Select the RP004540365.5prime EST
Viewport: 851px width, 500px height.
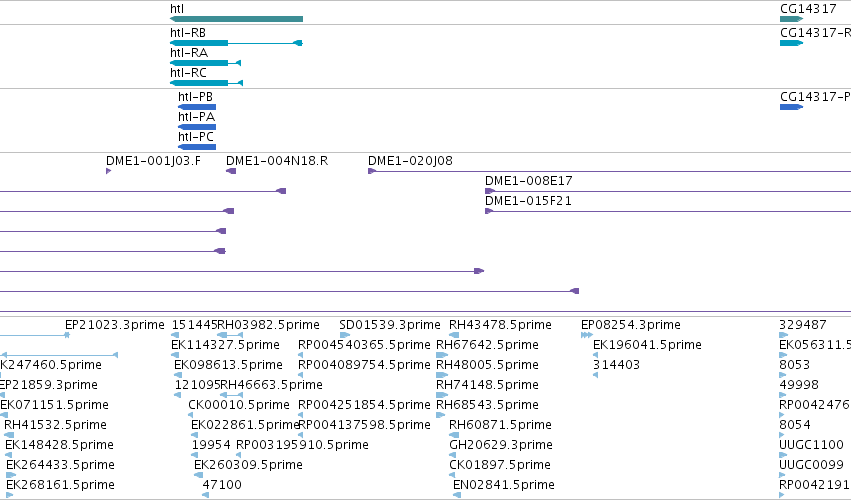[301, 356]
